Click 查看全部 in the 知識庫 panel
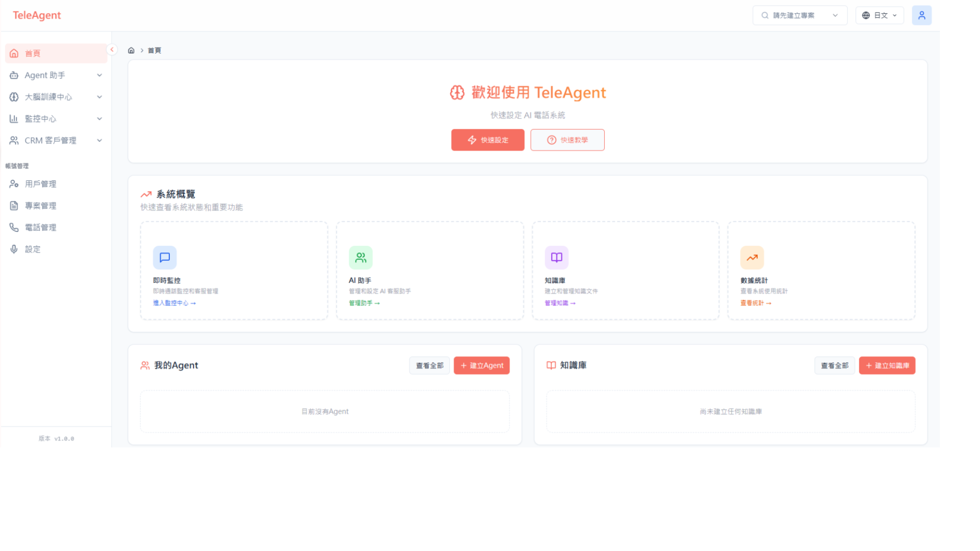 click(x=834, y=365)
